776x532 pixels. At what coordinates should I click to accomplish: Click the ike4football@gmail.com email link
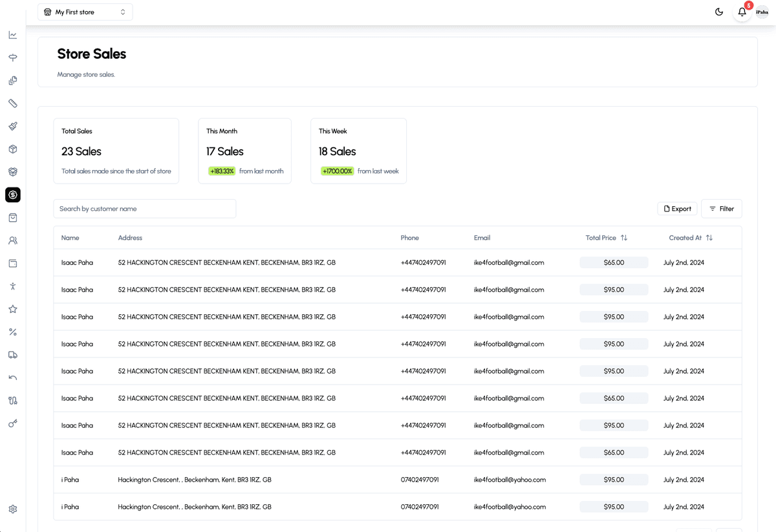509,262
